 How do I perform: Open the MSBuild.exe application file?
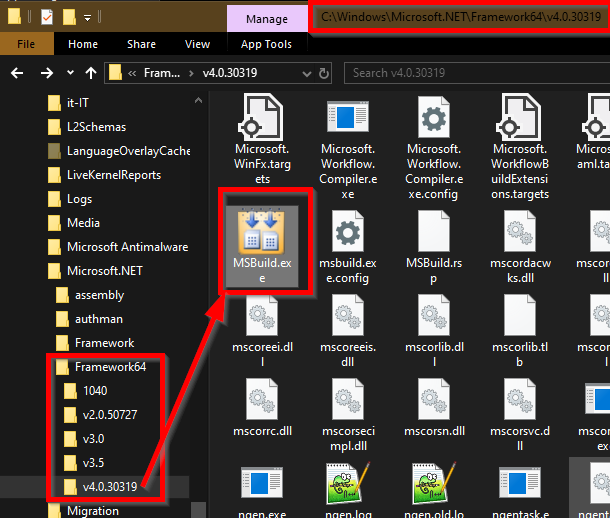click(x=262, y=246)
